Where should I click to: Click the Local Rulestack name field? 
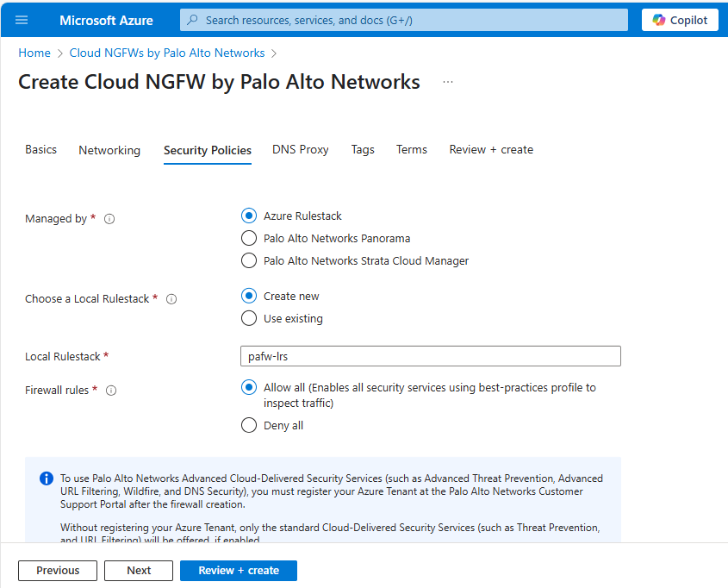(430, 356)
